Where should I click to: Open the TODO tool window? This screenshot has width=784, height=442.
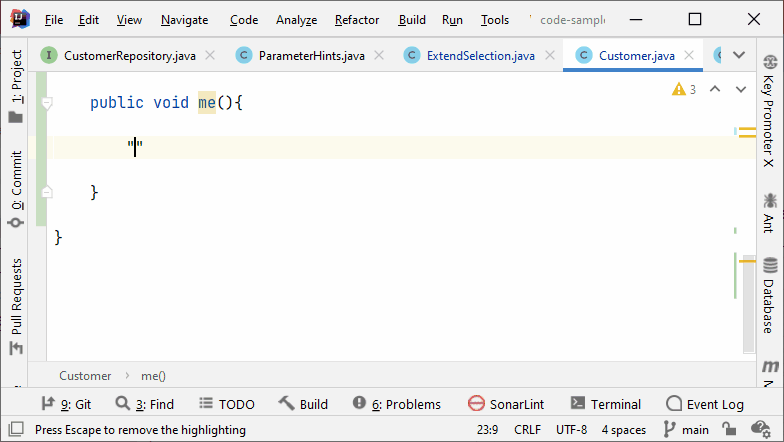[226, 404]
